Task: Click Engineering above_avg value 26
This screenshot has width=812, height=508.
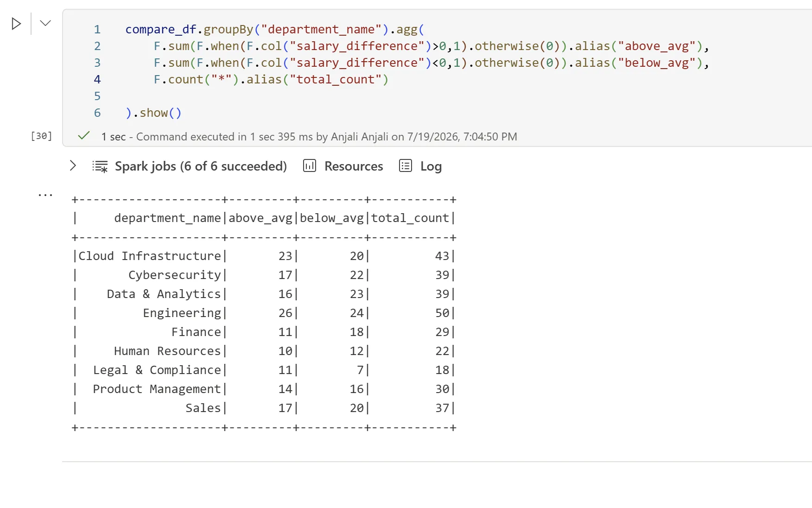Action: pos(285,313)
